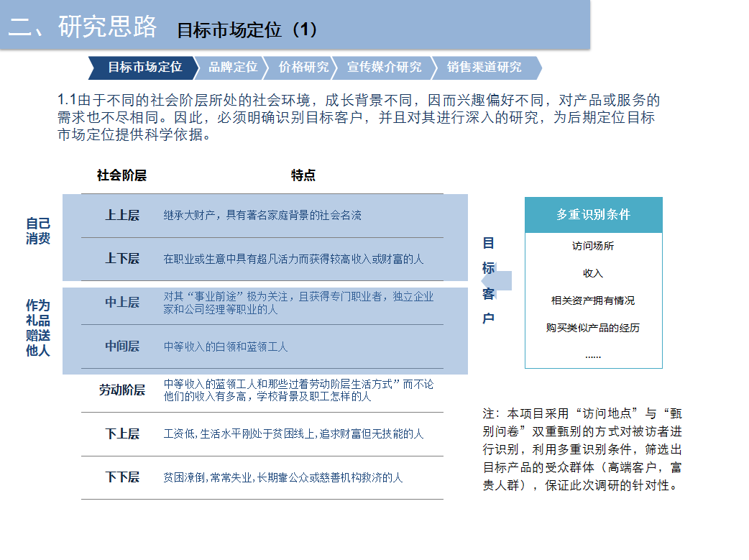Click text 在职业或生意中具有超凡活力而获得较高收入或财富的人

(293, 259)
